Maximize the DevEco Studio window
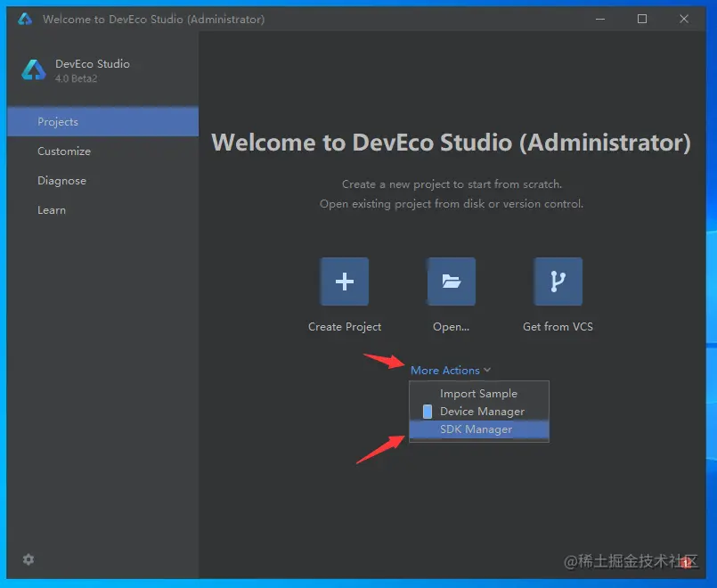The image size is (717, 588). click(x=642, y=19)
